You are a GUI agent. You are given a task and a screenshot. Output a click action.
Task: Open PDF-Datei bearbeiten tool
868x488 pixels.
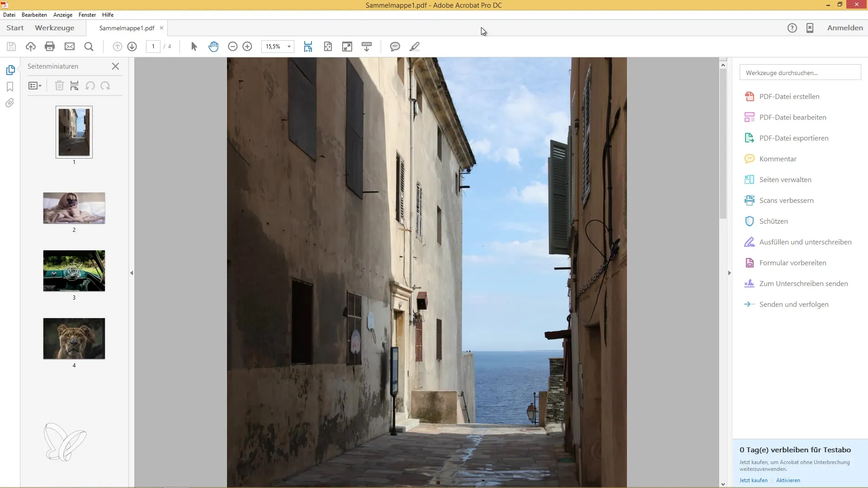tap(792, 117)
